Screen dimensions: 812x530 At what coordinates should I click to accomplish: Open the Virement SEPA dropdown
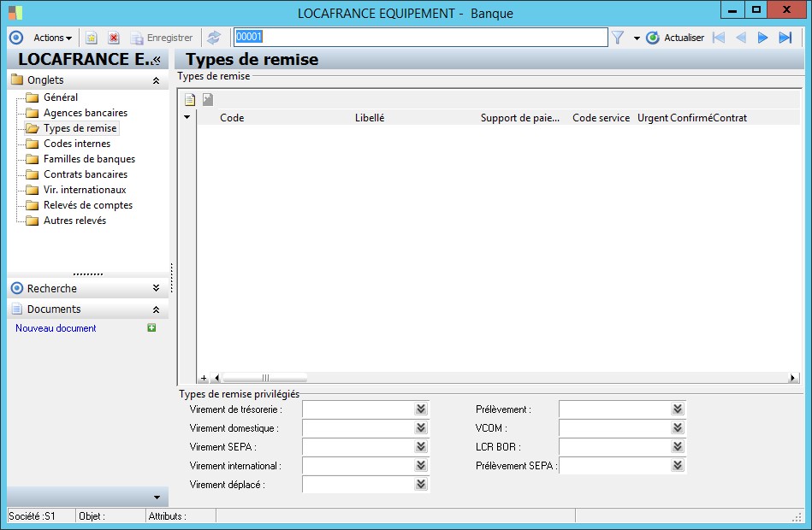(x=420, y=447)
